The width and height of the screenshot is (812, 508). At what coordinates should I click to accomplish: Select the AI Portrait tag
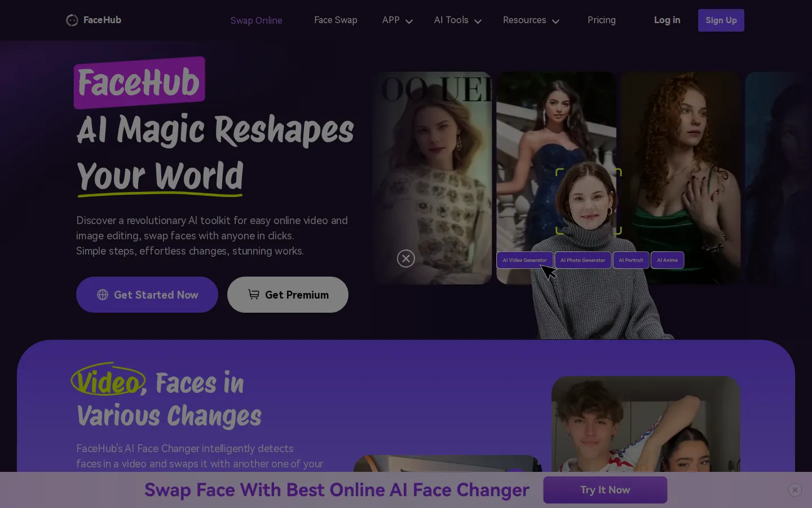pyautogui.click(x=631, y=260)
